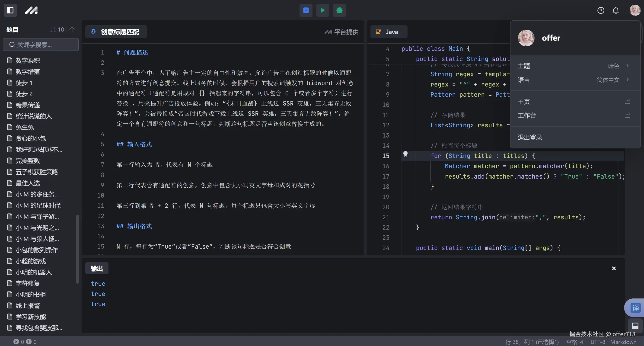Click the lightbulb hint on line 15

pyautogui.click(x=405, y=154)
